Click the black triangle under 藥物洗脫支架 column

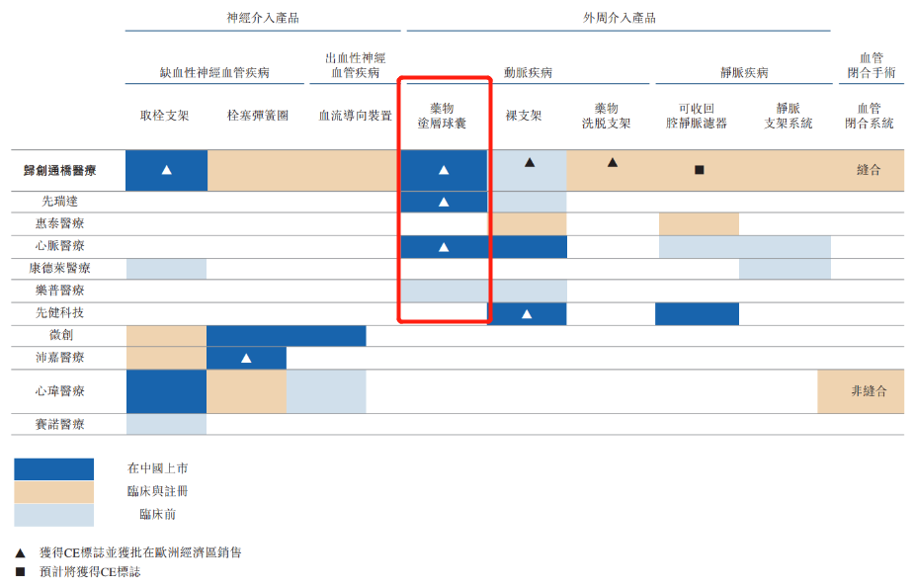[613, 162]
